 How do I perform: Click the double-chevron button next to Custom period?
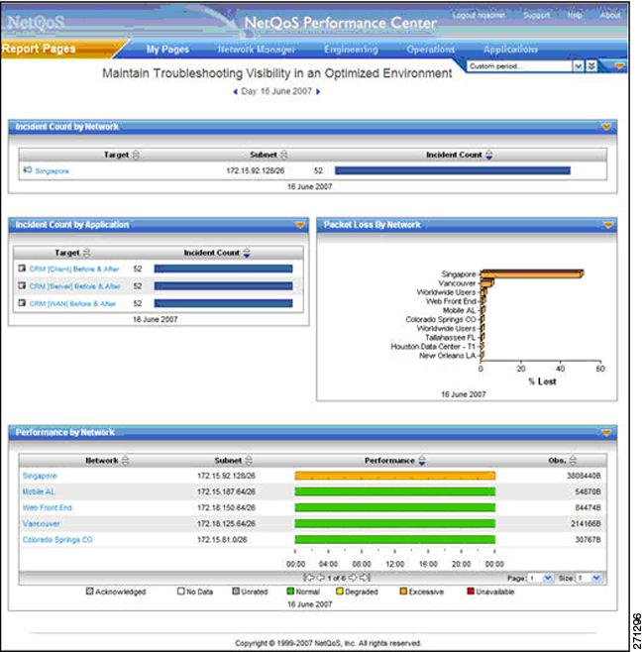pos(591,66)
